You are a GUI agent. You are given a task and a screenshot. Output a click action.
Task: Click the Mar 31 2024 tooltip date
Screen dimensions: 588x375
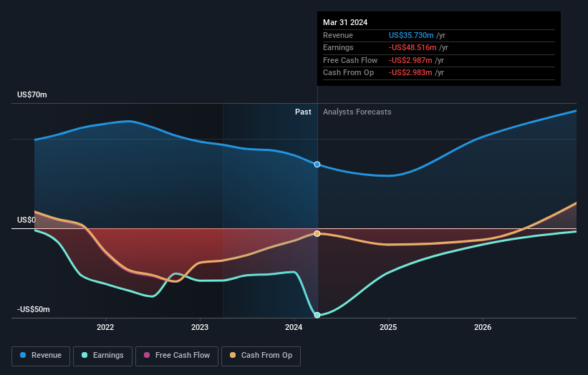345,22
